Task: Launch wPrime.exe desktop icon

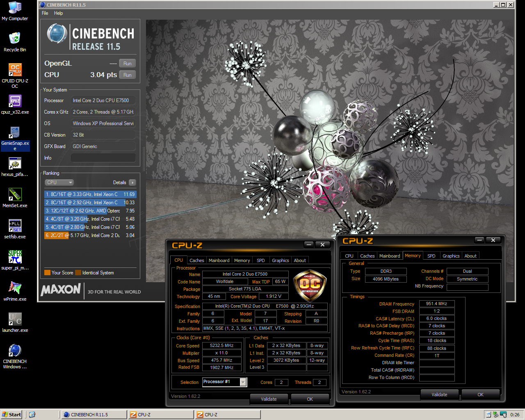Action: tap(15, 292)
